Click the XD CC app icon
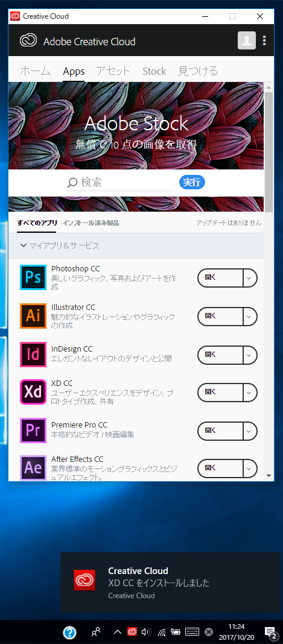Screen dimensions: 283x644 point(33,392)
